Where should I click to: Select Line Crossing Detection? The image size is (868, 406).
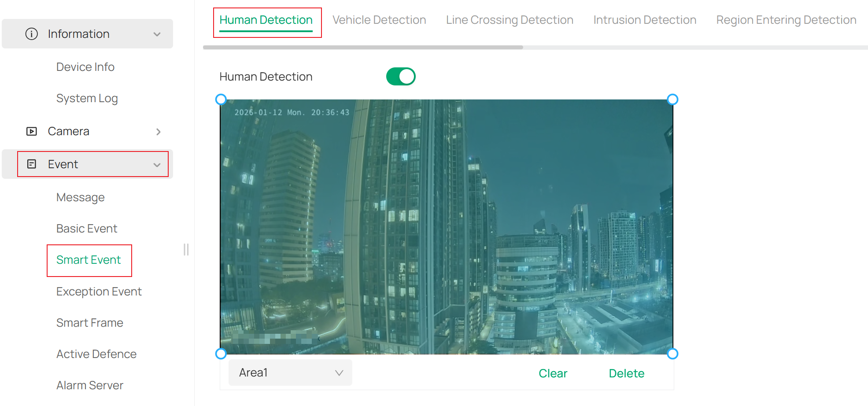(x=509, y=19)
